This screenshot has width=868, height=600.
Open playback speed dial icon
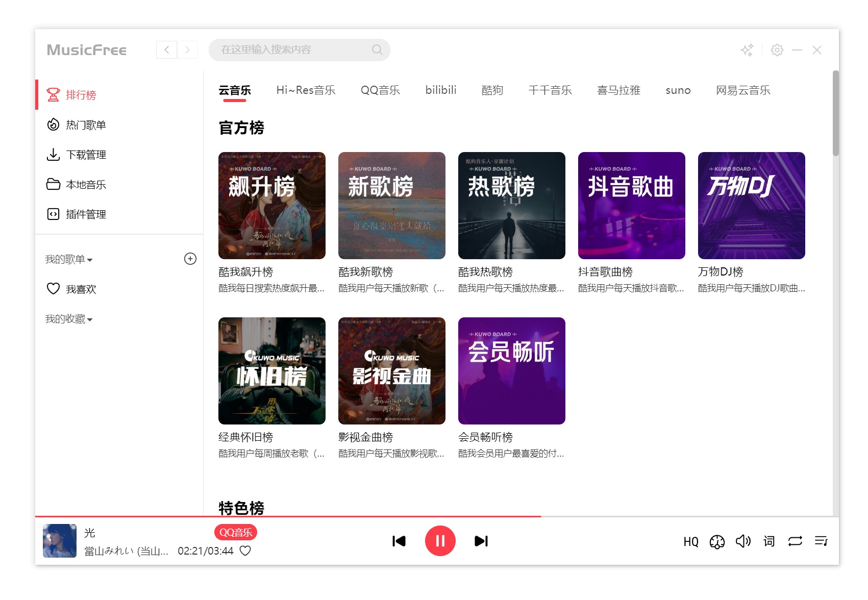click(717, 541)
